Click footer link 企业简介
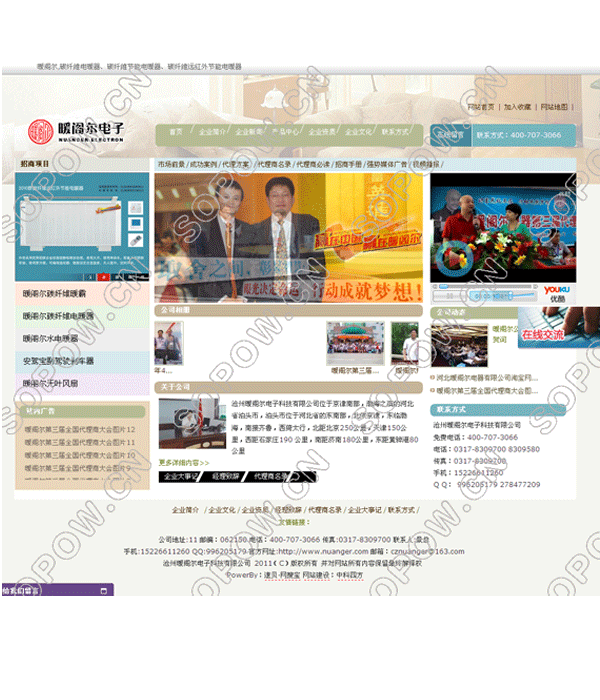 point(185,510)
